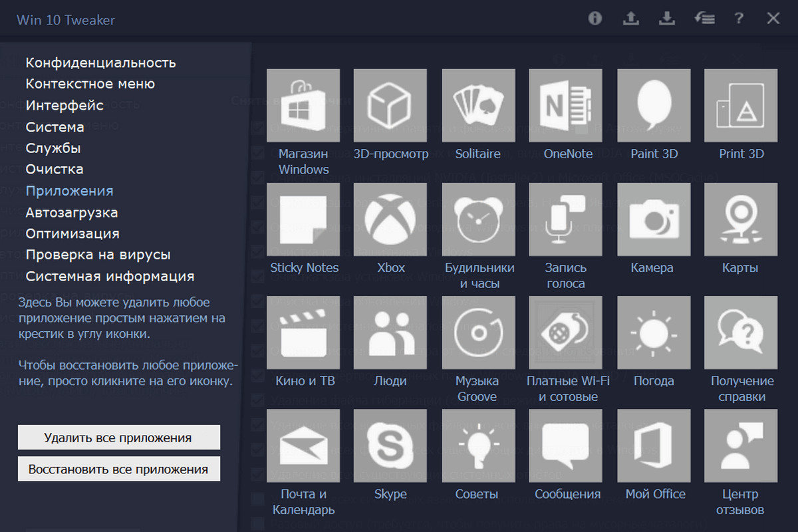Select the Магазин Windows app icon
This screenshot has width=798, height=532.
click(303, 106)
